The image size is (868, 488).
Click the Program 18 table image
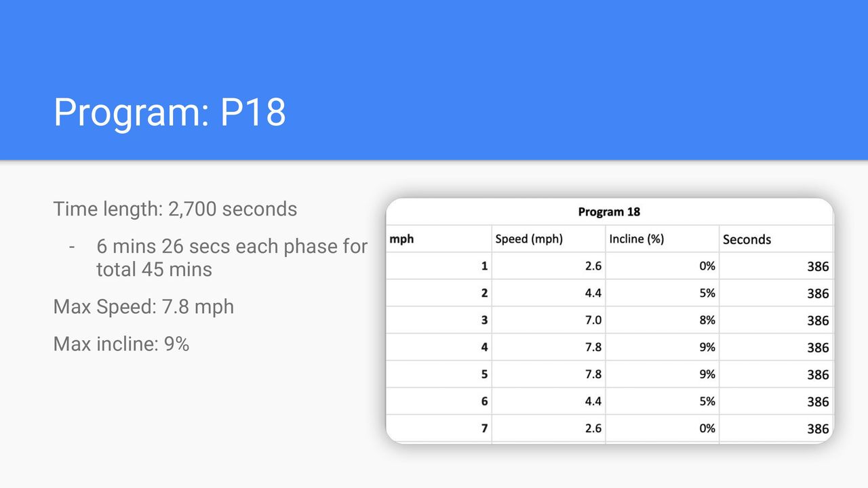click(610, 321)
